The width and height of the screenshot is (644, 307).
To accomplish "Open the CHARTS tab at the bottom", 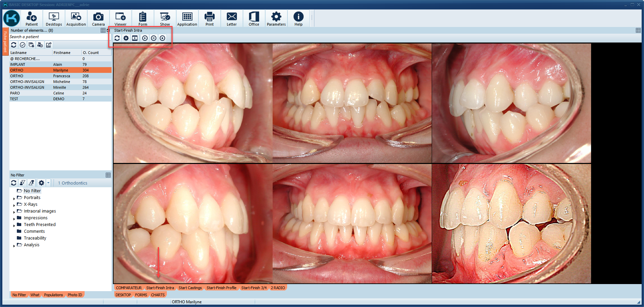I will (x=158, y=295).
